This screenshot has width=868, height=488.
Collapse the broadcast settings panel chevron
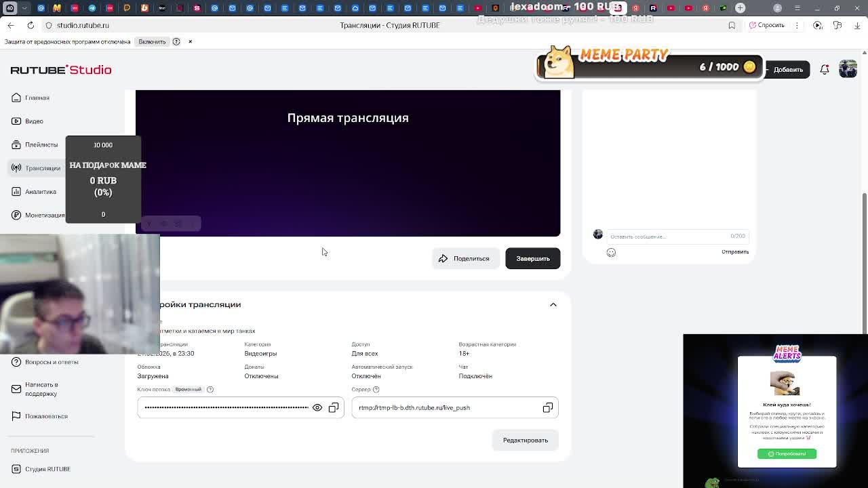pyautogui.click(x=553, y=305)
